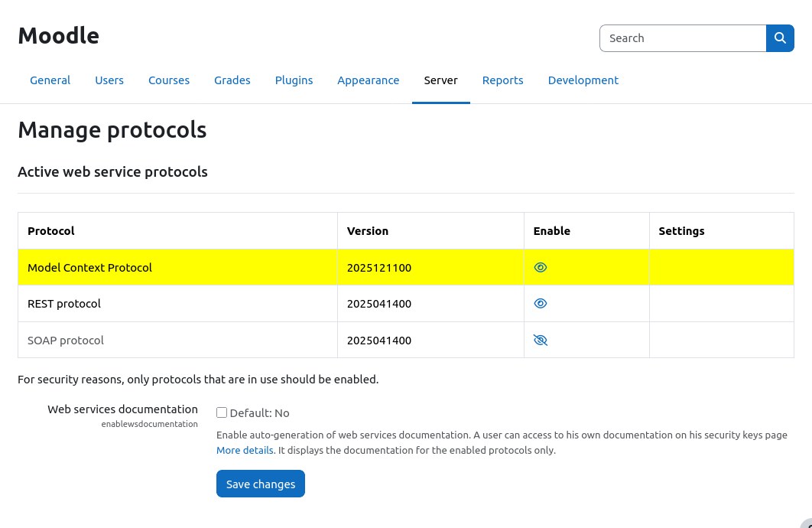Click the search magnifier button
Screen dimensions: 812x528
click(780, 38)
